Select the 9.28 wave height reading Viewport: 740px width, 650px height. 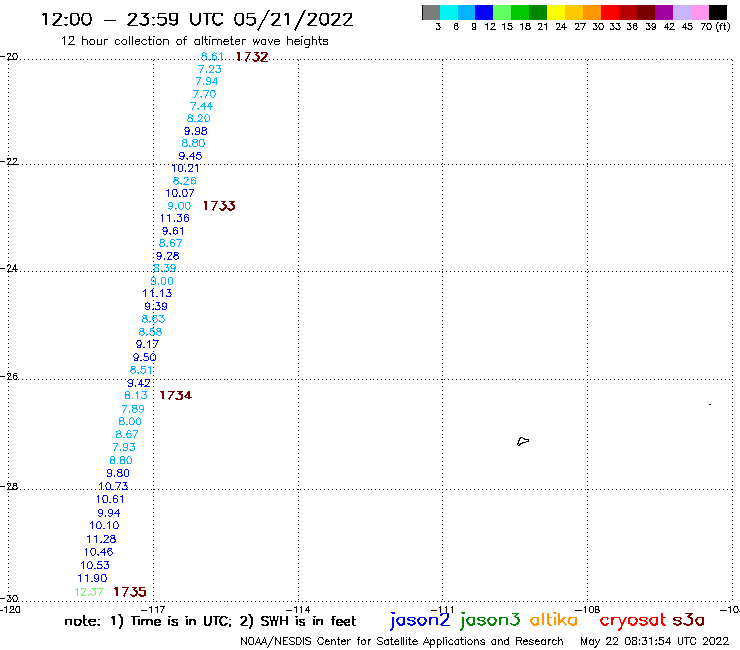[168, 256]
